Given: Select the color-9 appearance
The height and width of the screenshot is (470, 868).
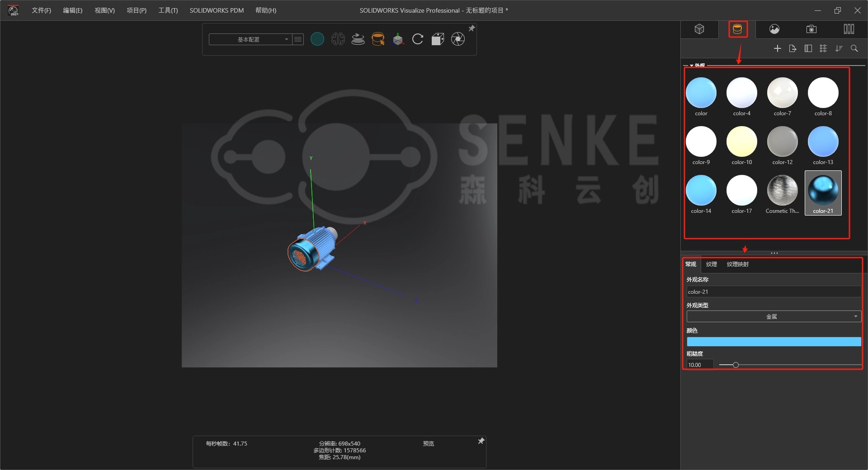Looking at the screenshot, I should pyautogui.click(x=701, y=146).
